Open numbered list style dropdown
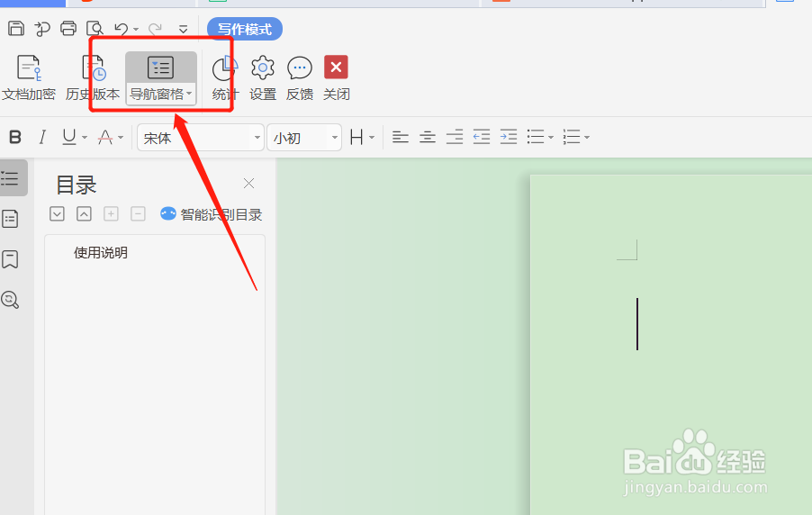812x515 pixels. pyautogui.click(x=587, y=138)
